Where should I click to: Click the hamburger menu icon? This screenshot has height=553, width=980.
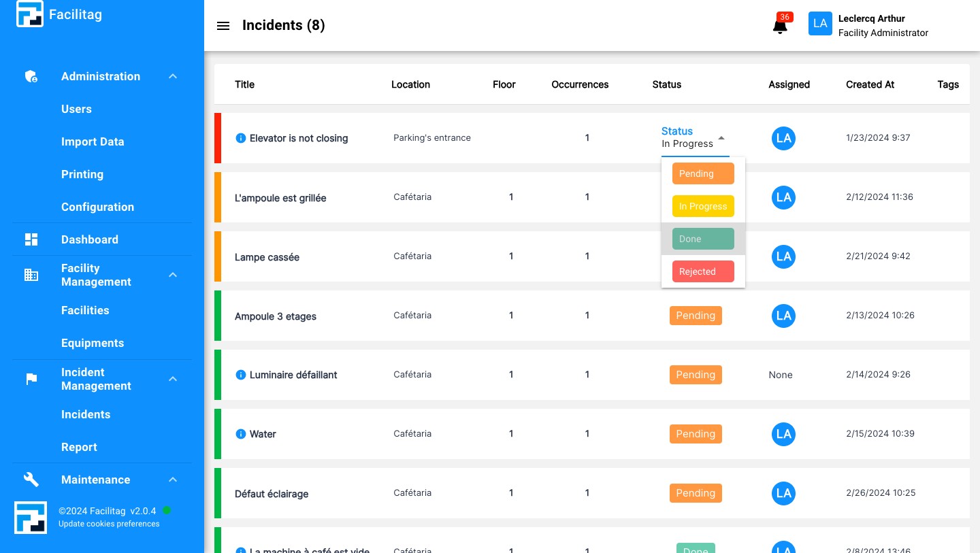tap(223, 26)
